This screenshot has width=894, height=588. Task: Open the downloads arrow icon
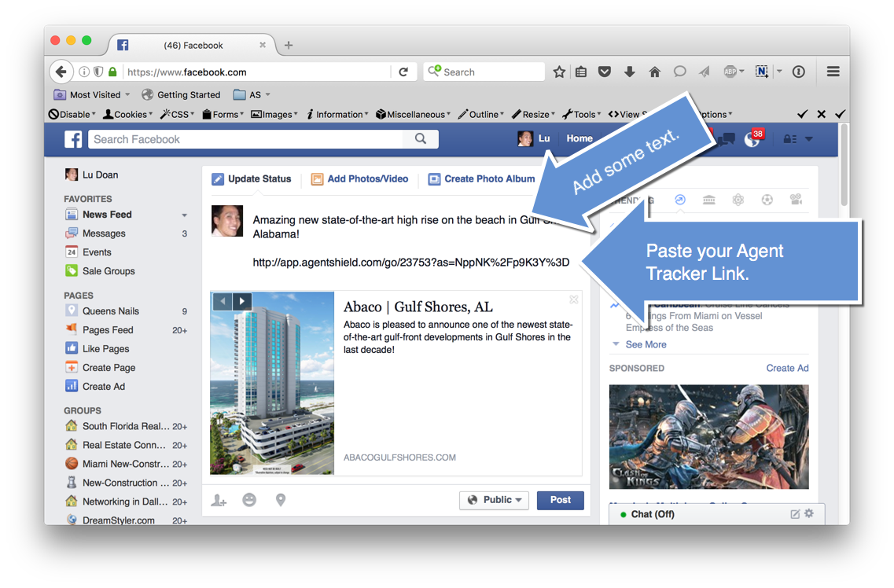point(630,72)
